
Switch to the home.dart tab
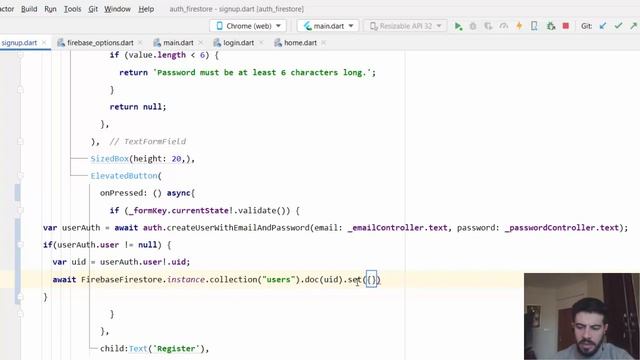click(x=300, y=43)
